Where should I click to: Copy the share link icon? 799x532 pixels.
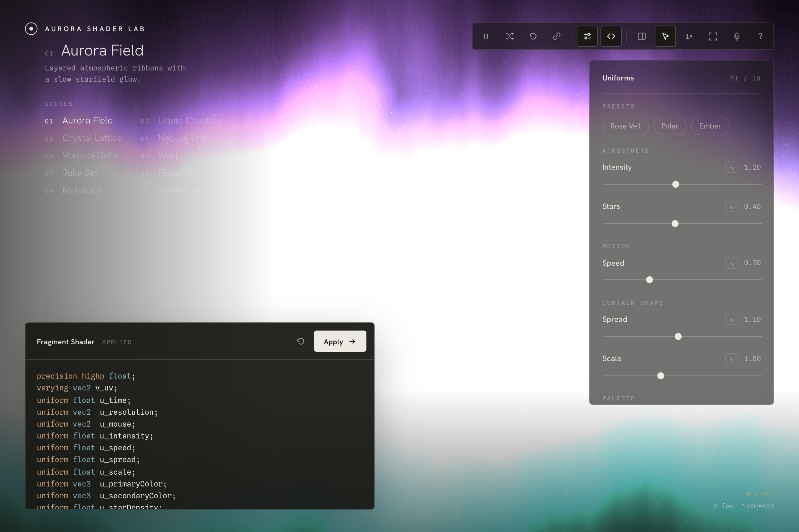(x=556, y=36)
